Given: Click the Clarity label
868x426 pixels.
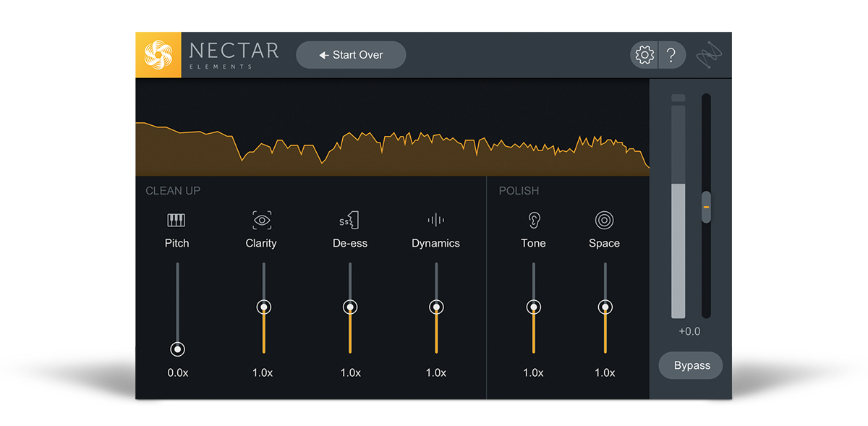Looking at the screenshot, I should tap(261, 243).
